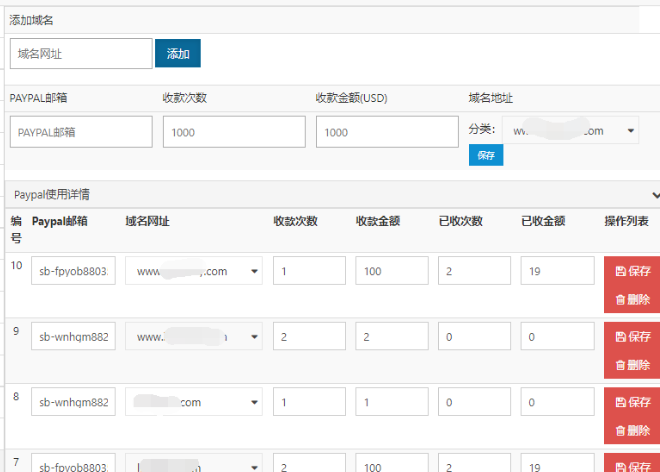Viewport: 660px width, 472px height.
Task: Click the save icon in row 8
Action: [621, 402]
